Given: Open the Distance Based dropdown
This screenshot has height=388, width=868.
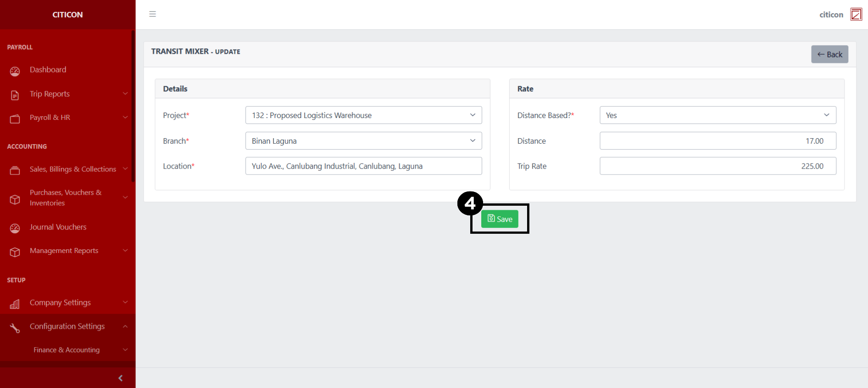Looking at the screenshot, I should 718,115.
